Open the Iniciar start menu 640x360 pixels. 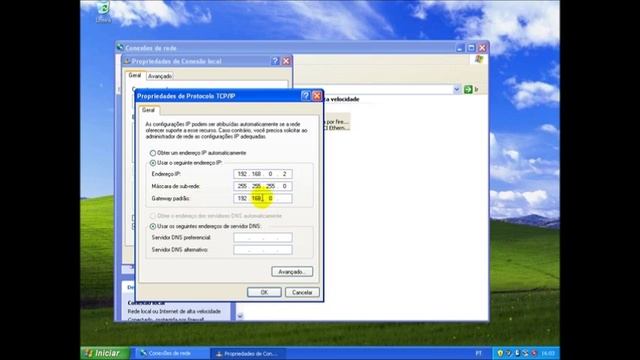point(105,353)
